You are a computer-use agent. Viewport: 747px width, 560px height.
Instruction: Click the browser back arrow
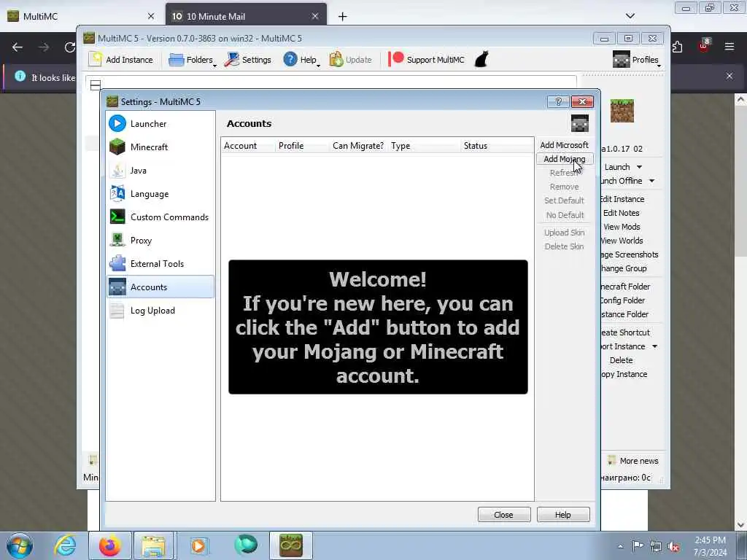pyautogui.click(x=18, y=47)
